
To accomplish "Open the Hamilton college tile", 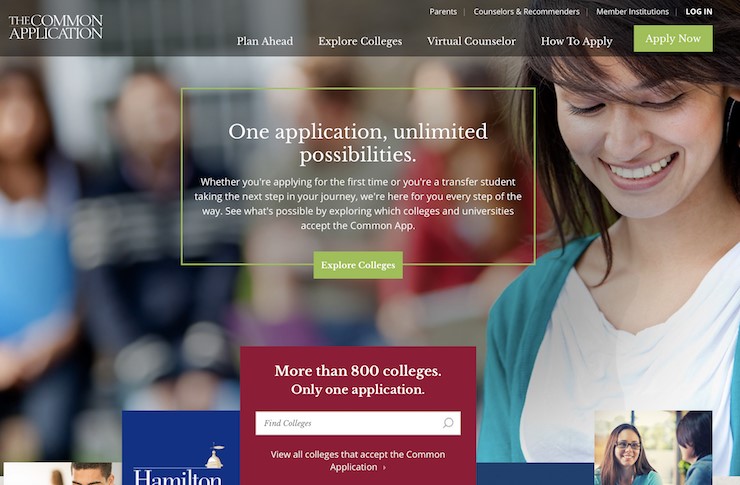I will pos(181,448).
